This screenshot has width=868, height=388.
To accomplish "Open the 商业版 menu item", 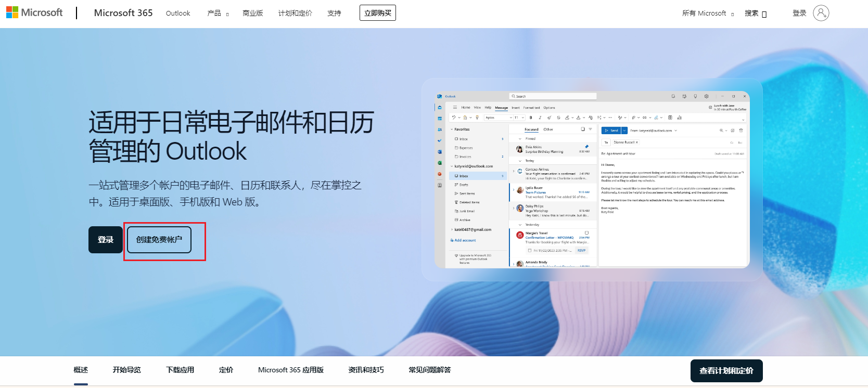I will pyautogui.click(x=253, y=13).
